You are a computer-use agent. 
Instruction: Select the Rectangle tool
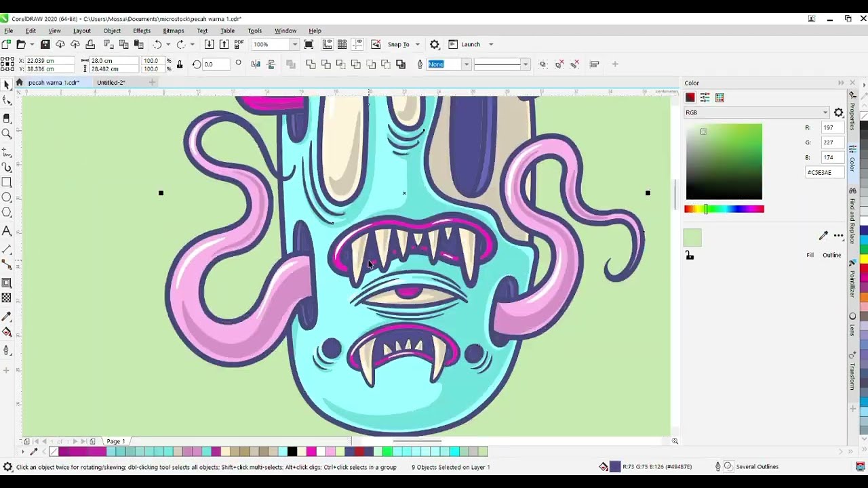pos(7,182)
